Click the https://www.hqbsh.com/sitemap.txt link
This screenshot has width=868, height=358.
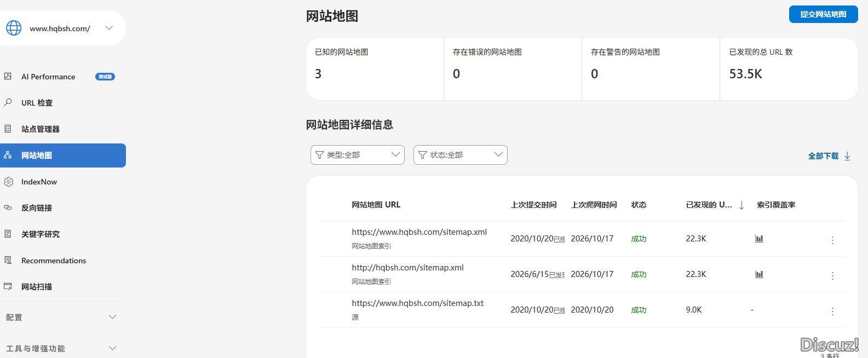tap(418, 303)
